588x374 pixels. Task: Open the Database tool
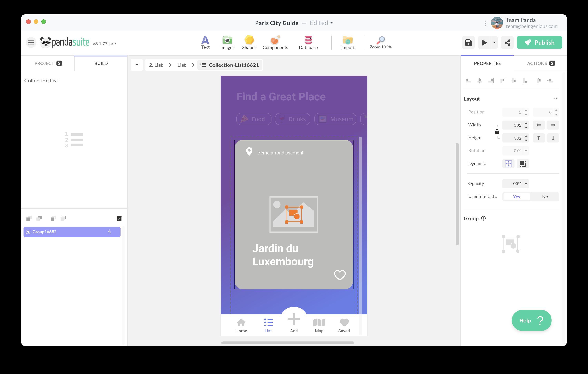pyautogui.click(x=308, y=42)
